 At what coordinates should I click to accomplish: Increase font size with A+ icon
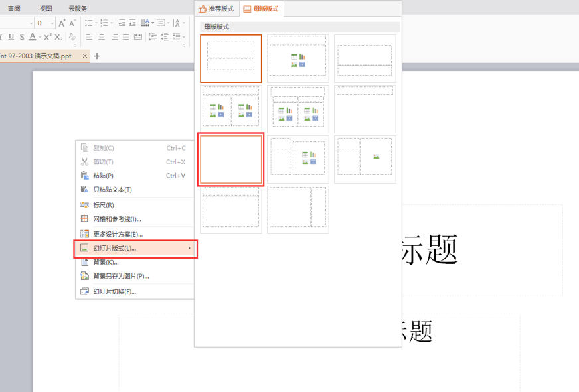[x=62, y=23]
